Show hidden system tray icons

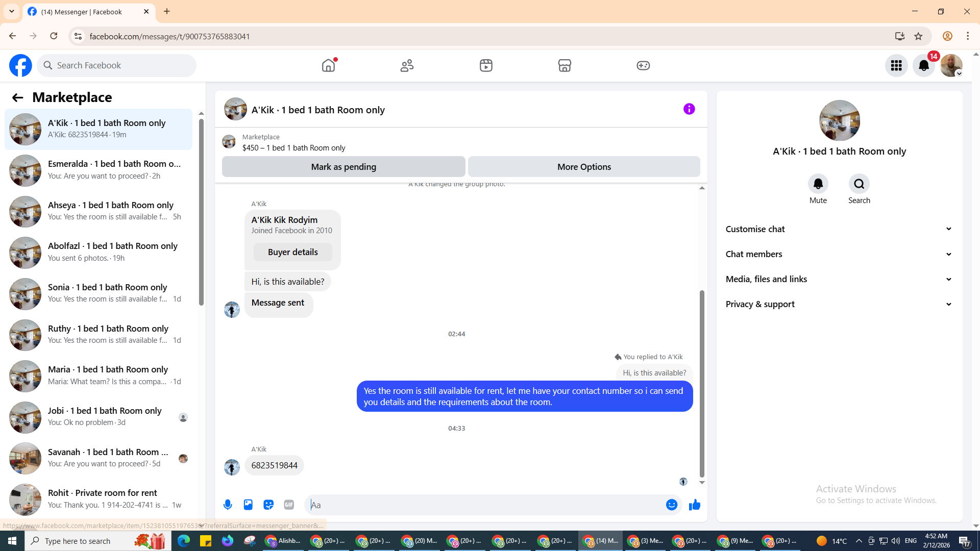point(859,541)
